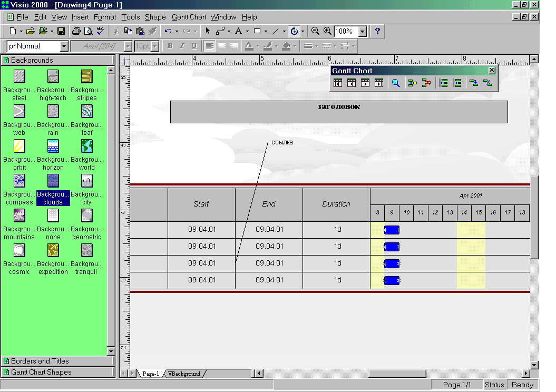Image resolution: width=556 pixels, height=392 pixels.
Task: Open dropdown arrow next to Open Stencil
Action: (52, 32)
